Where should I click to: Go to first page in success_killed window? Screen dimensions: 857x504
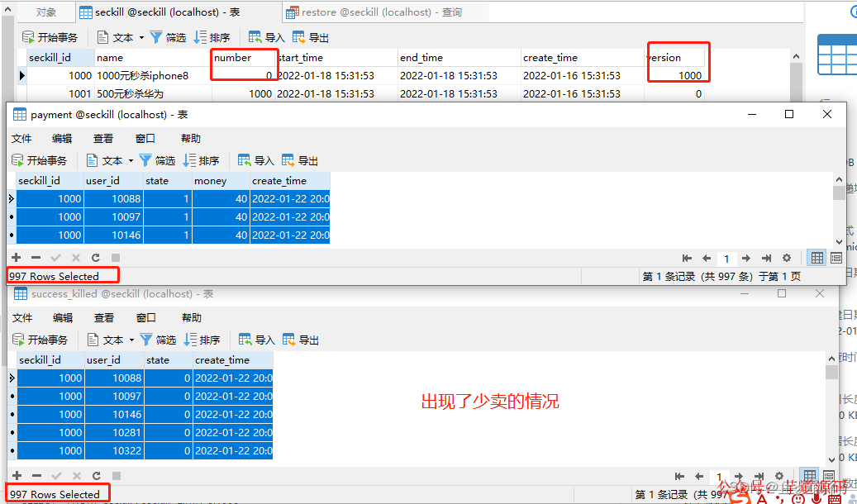pos(679,476)
